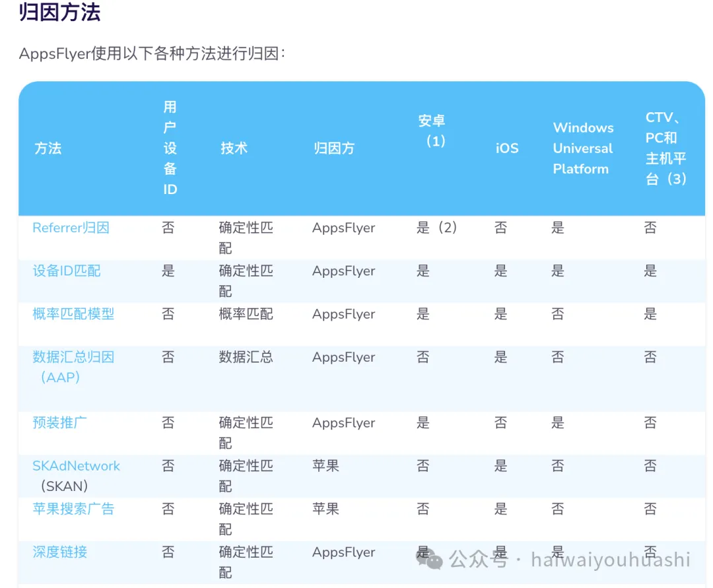Click the (SKAN) text under SKAdNetwork
713x588 pixels.
point(65,486)
